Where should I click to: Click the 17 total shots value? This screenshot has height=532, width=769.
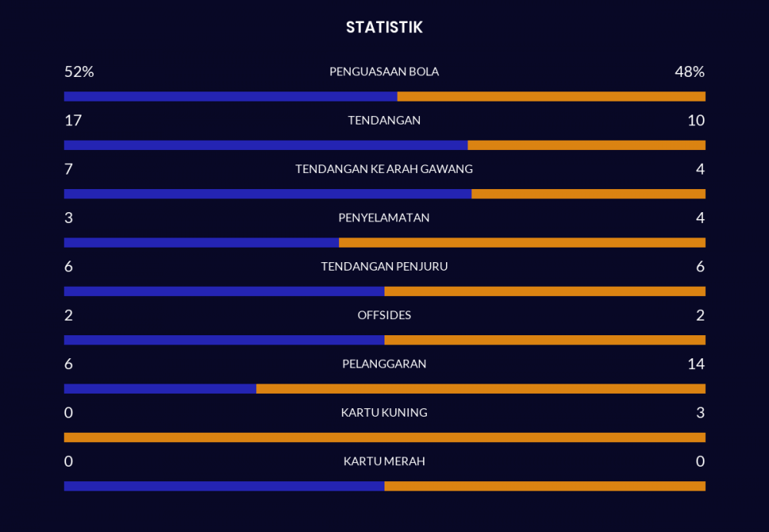pyautogui.click(x=73, y=121)
